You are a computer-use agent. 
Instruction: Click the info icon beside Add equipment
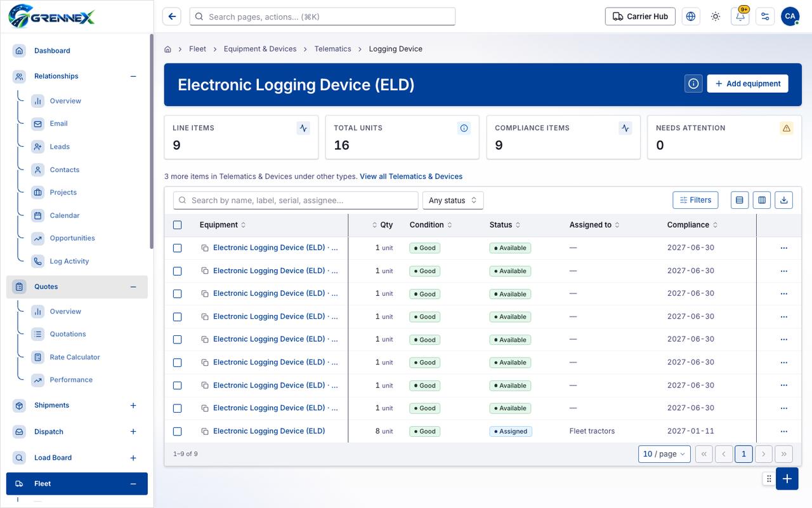point(693,83)
